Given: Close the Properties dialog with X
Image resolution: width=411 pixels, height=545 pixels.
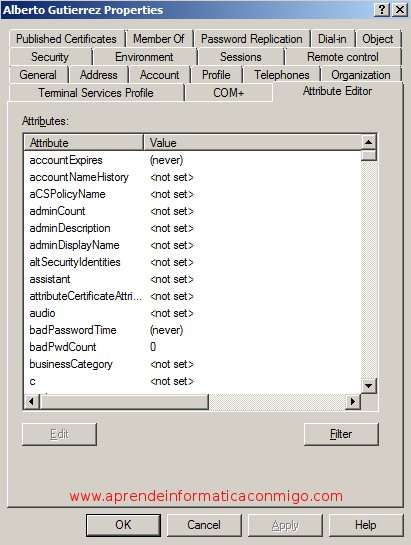Looking at the screenshot, I should click(400, 10).
